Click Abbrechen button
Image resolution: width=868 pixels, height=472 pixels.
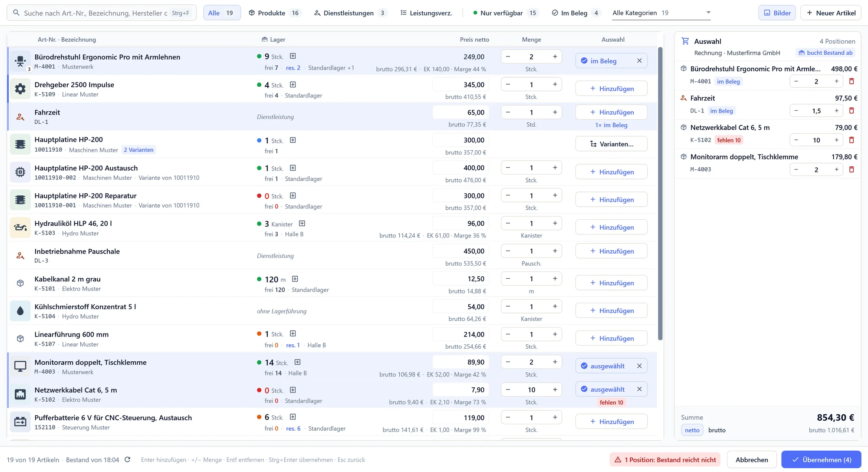[752, 459]
